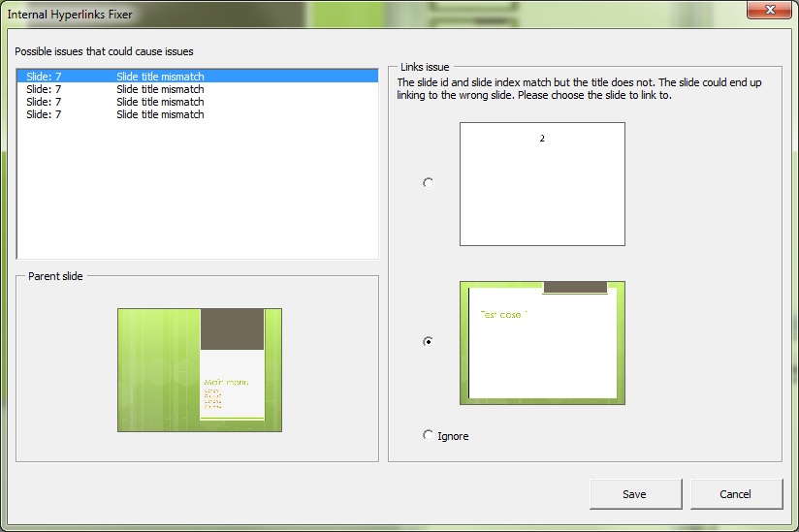
Task: Select the highlighted Slide: 7 list row
Action: coord(198,77)
